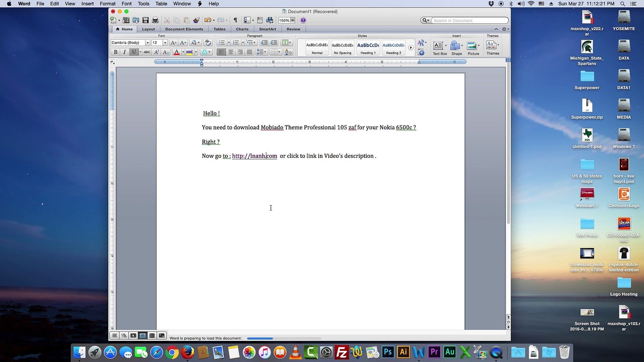Open the Themes gallery
This screenshot has height=362, width=644.
[493, 48]
